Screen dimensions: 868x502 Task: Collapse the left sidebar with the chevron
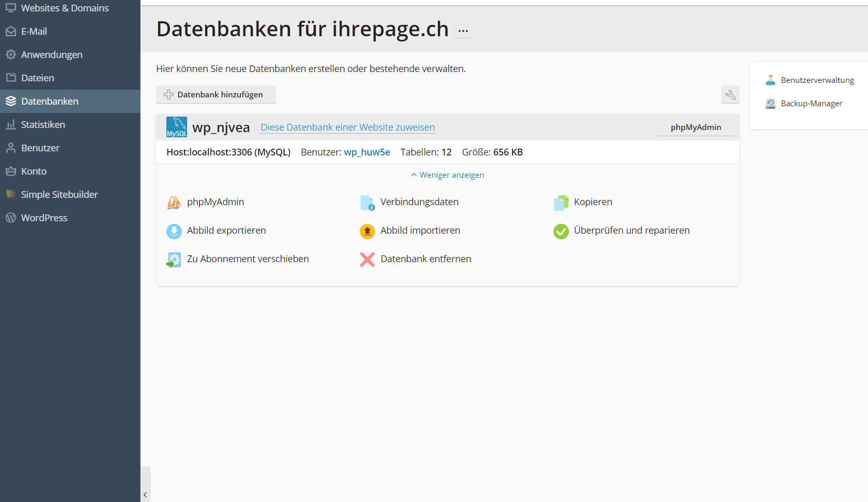[x=145, y=494]
